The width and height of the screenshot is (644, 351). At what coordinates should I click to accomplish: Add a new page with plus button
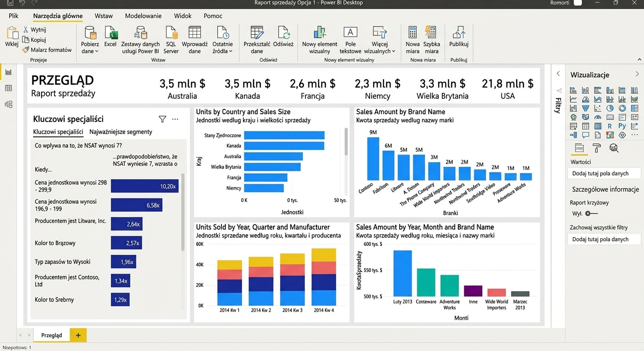(78, 335)
